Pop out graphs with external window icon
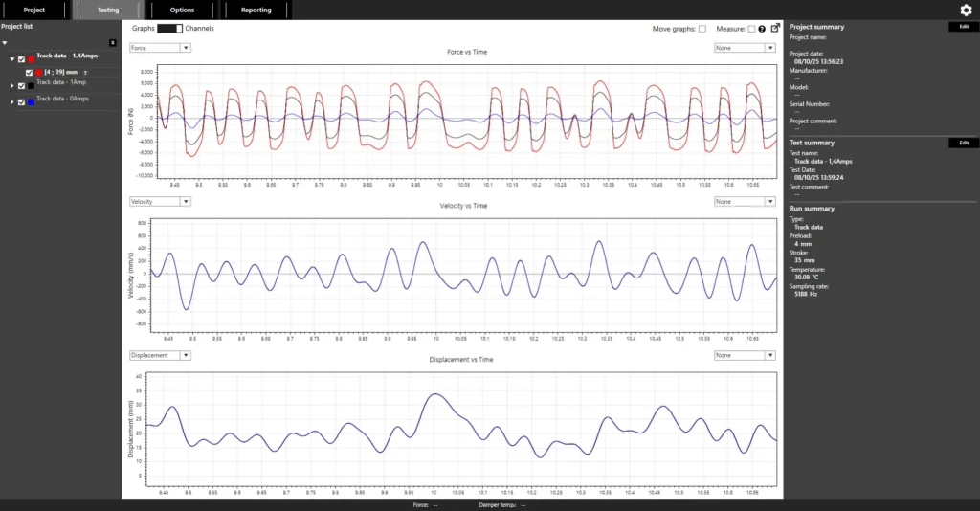Viewport: 980px width, 511px height. click(775, 28)
